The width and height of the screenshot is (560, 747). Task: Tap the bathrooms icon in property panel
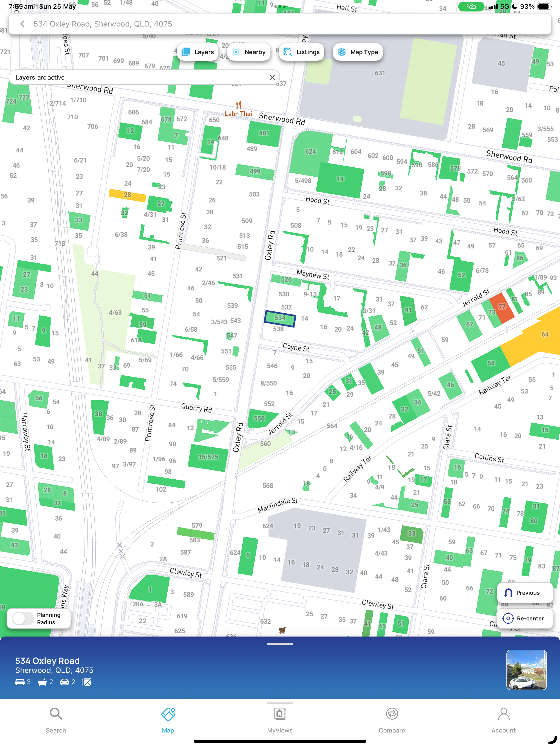(x=42, y=682)
